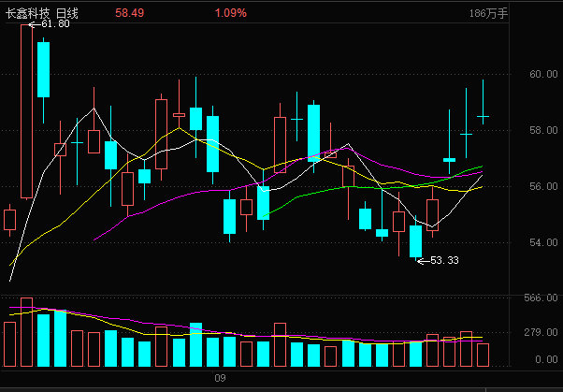Click the 53.33 low price annotation
This screenshot has width=563, height=392.
(444, 260)
